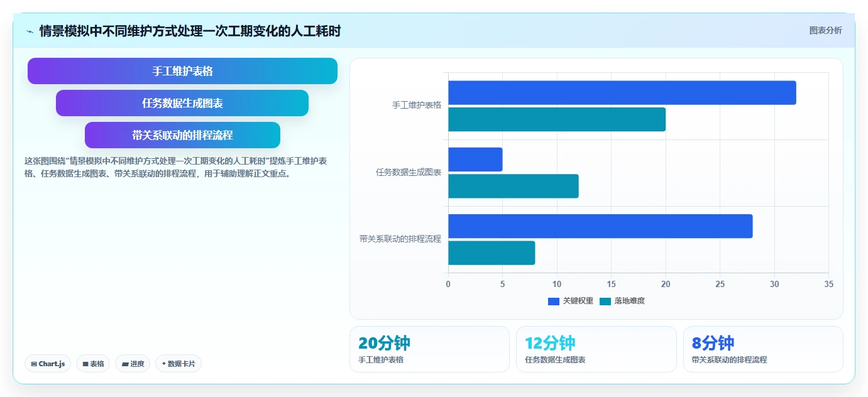Screen dimensions: 868x397
Task: Click the y-axis label 手工维护表格
Action: coord(417,106)
